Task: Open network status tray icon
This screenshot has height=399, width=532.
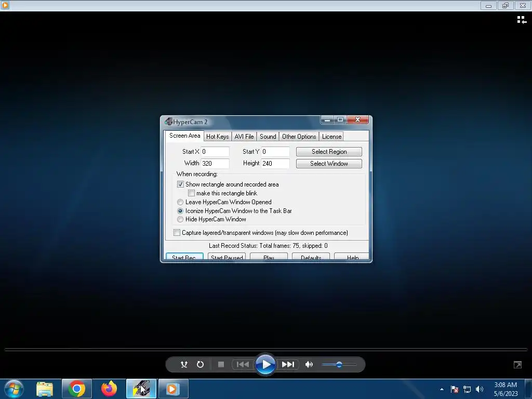Action: [x=467, y=390]
